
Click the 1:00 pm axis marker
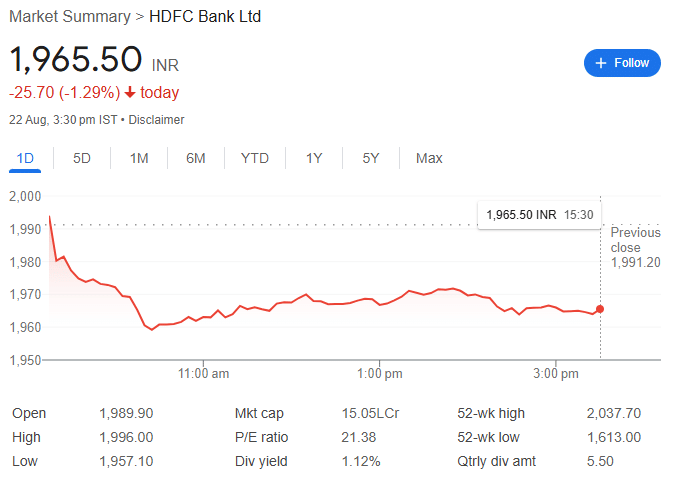(x=379, y=373)
